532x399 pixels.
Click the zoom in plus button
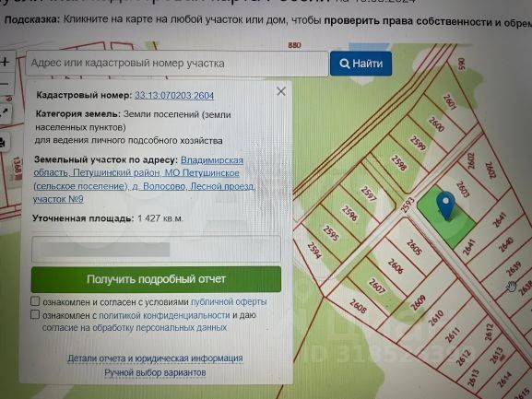click(6, 62)
